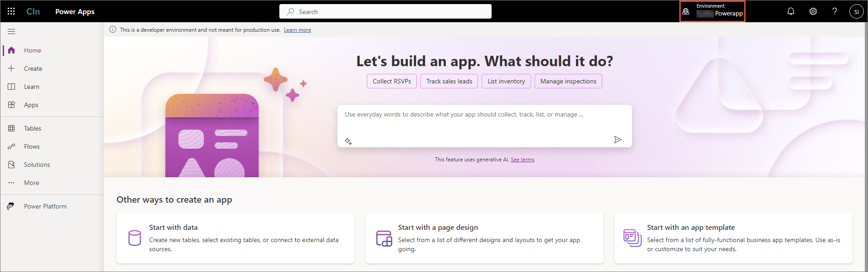
Task: Click the page design layout icon
Action: (384, 238)
